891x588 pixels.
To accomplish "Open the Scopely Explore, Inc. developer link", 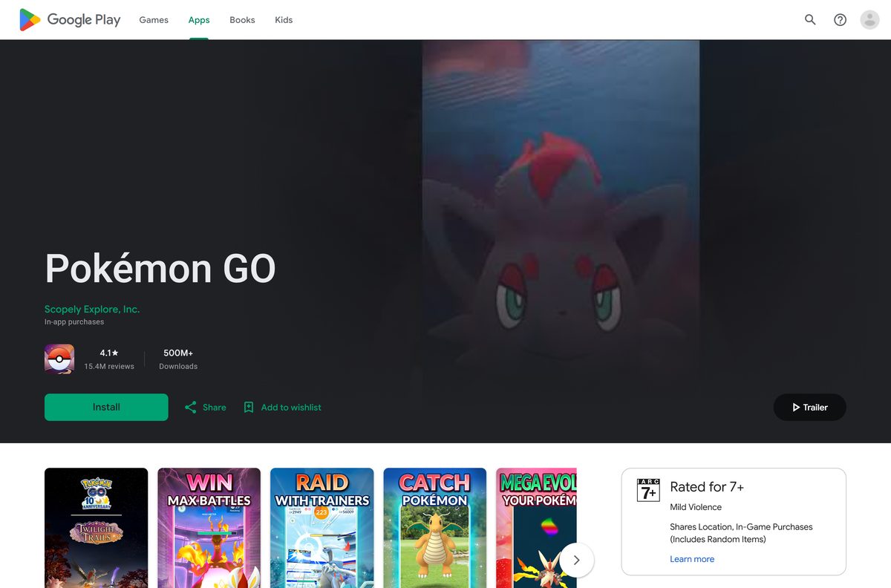I will point(92,309).
